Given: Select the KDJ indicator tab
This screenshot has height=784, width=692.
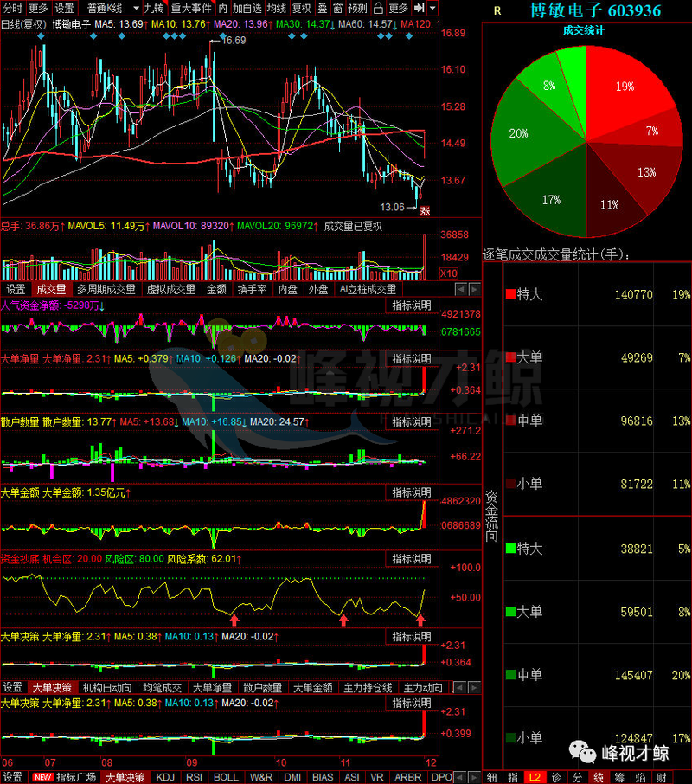Looking at the screenshot, I should (x=165, y=777).
